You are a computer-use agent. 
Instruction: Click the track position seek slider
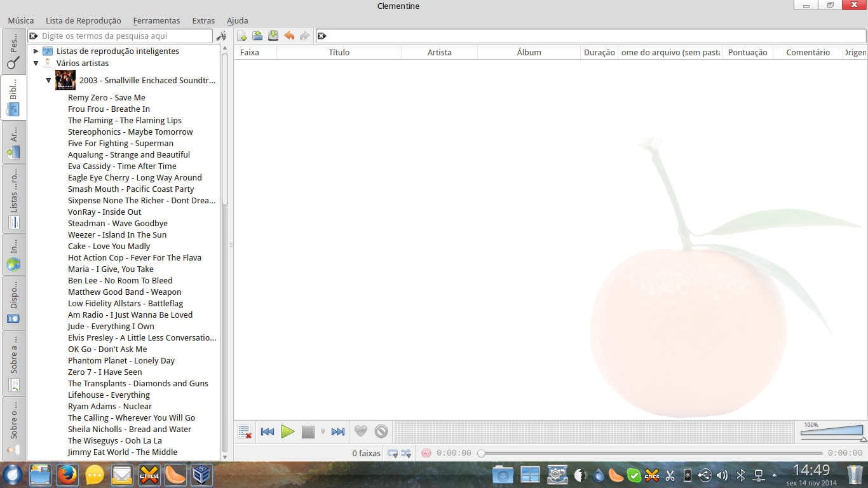pyautogui.click(x=651, y=453)
